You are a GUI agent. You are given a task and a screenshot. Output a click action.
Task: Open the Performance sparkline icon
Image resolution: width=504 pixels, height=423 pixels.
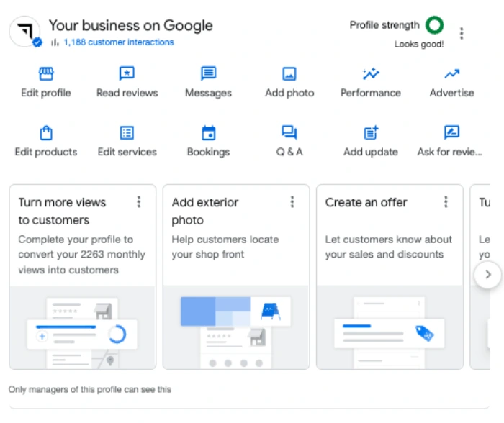click(x=371, y=73)
